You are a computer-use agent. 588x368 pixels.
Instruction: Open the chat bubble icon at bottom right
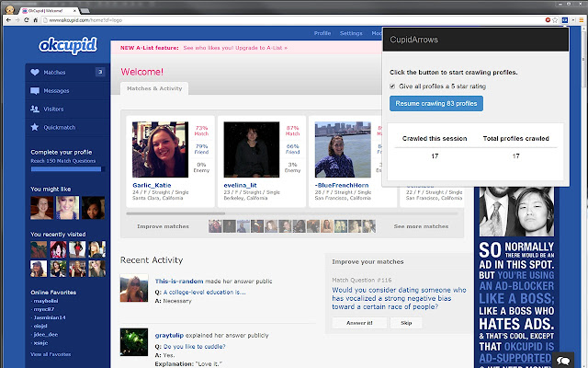coord(563,361)
